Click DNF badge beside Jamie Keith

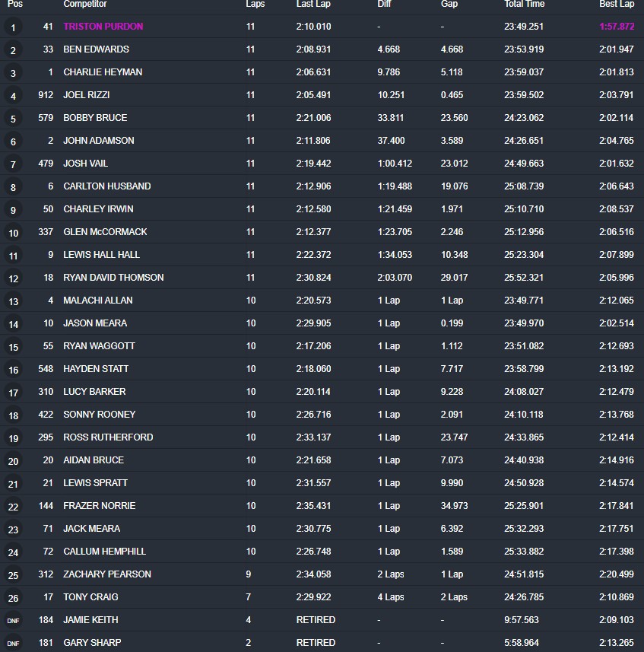click(x=13, y=621)
